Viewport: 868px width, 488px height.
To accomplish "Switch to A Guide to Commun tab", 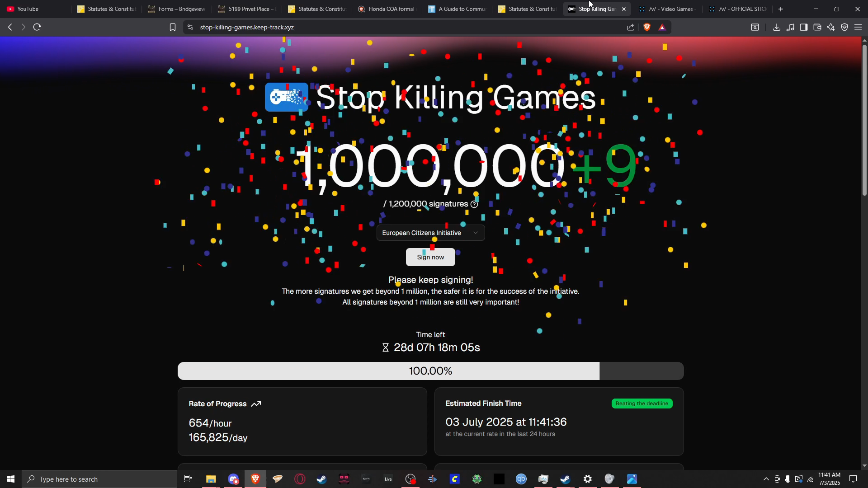I will pos(457,9).
